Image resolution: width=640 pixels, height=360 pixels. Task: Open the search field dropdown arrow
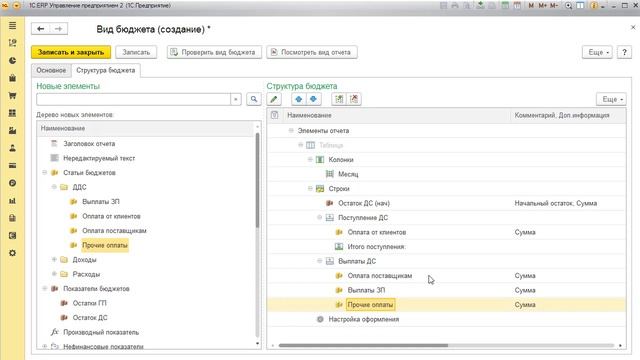[236, 99]
